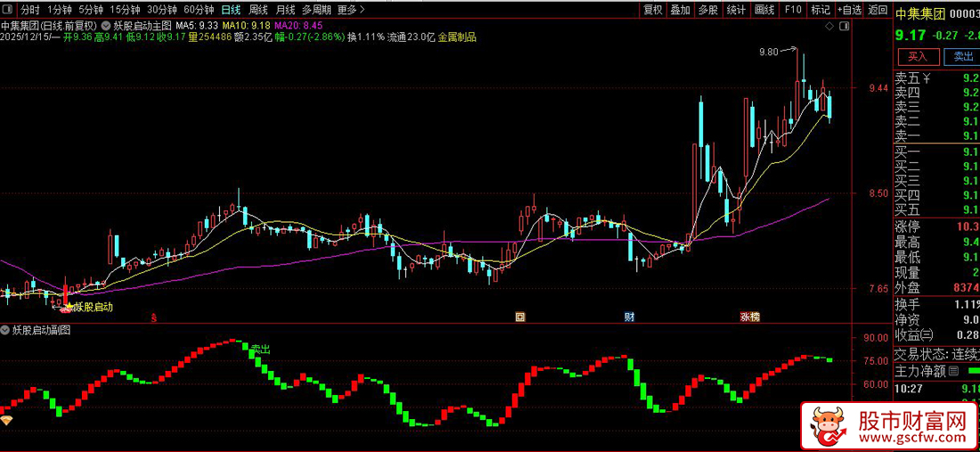This screenshot has width=980, height=452.
Task: Click the 涨榜 event marker
Action: click(749, 316)
